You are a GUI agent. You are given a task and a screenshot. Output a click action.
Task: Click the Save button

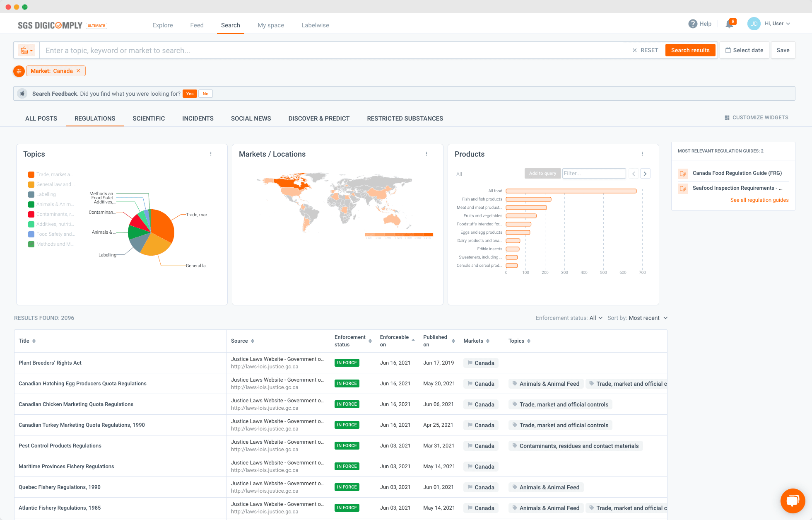point(783,50)
